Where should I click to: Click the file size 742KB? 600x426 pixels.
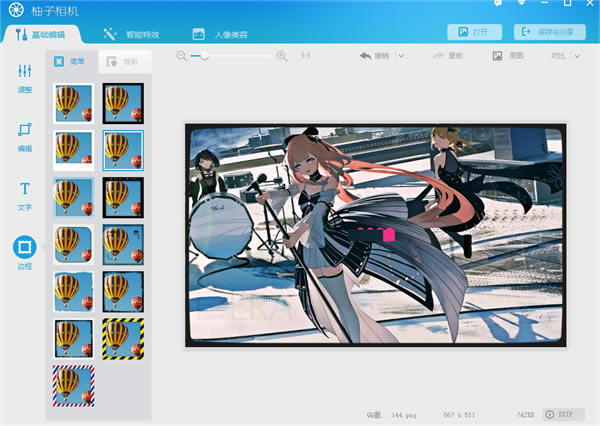click(525, 415)
